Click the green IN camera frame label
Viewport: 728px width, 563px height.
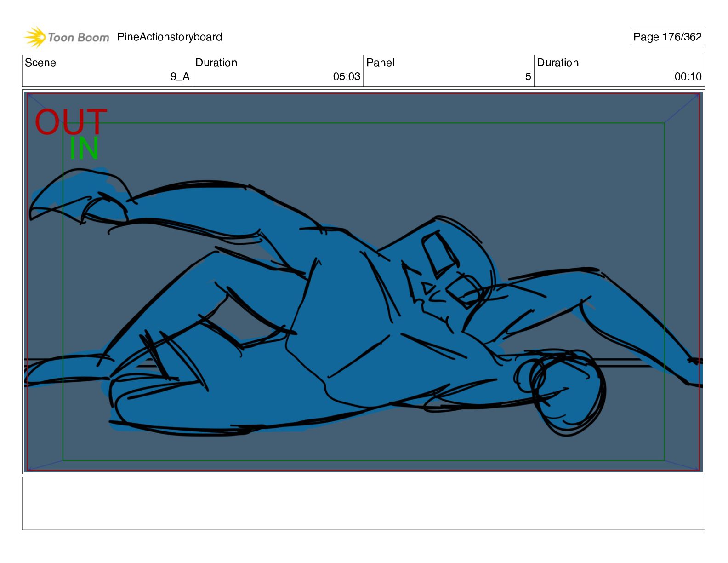[x=84, y=148]
